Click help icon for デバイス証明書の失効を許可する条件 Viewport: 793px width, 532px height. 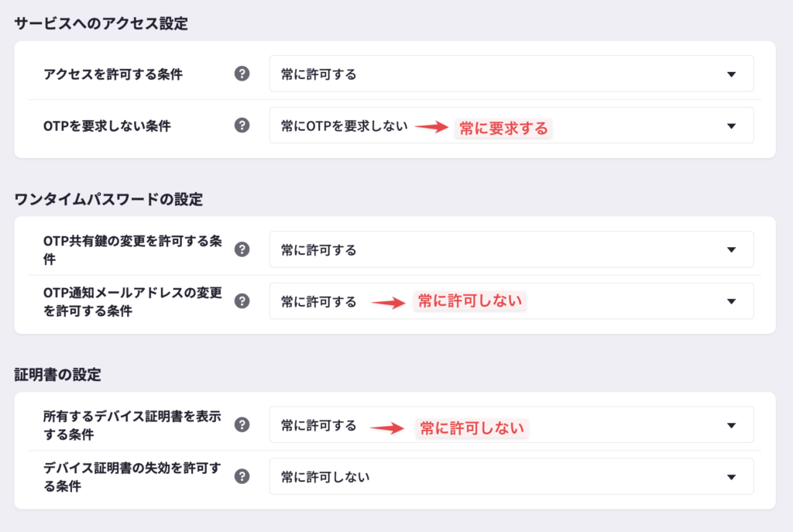(x=242, y=476)
